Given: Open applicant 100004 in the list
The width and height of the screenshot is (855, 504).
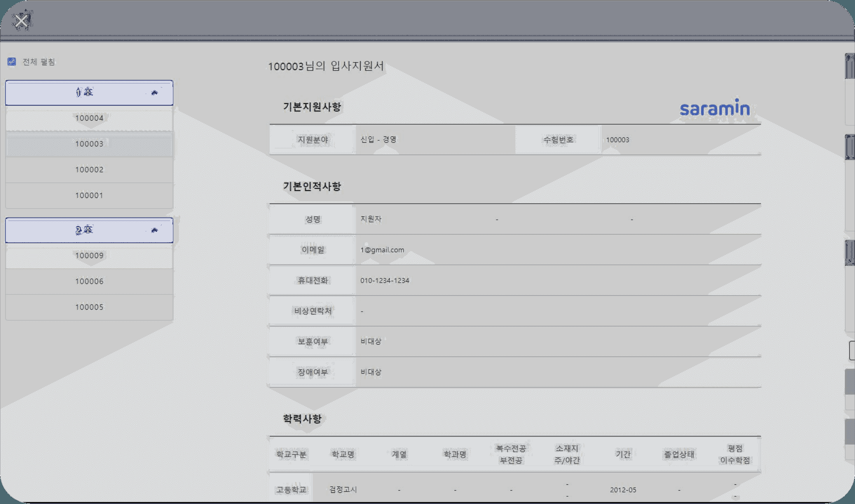Looking at the screenshot, I should click(x=89, y=118).
